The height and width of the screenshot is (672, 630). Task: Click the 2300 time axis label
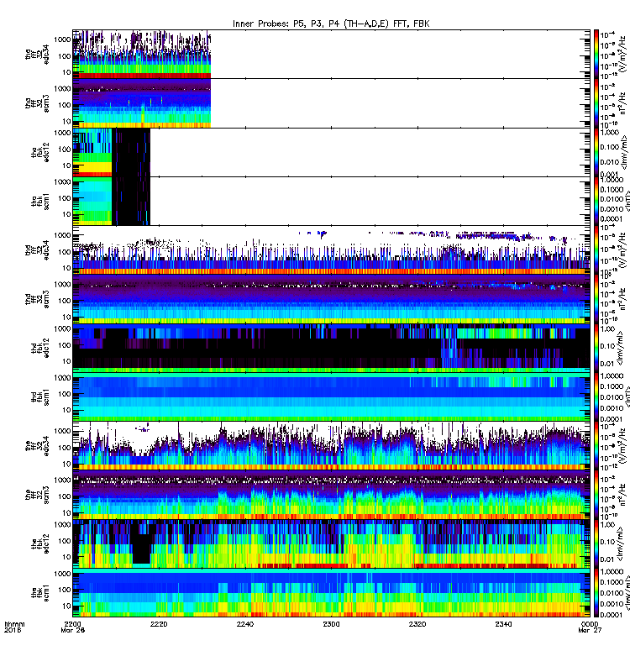[x=331, y=623]
